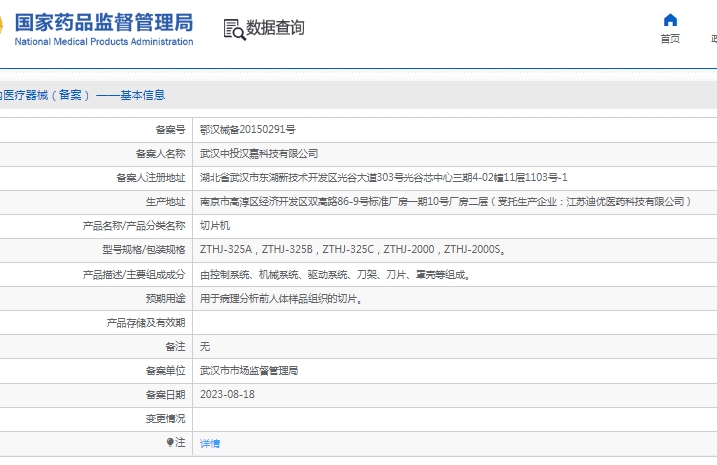
Task: Click the 备案人名称 label
Action: [x=161, y=154]
